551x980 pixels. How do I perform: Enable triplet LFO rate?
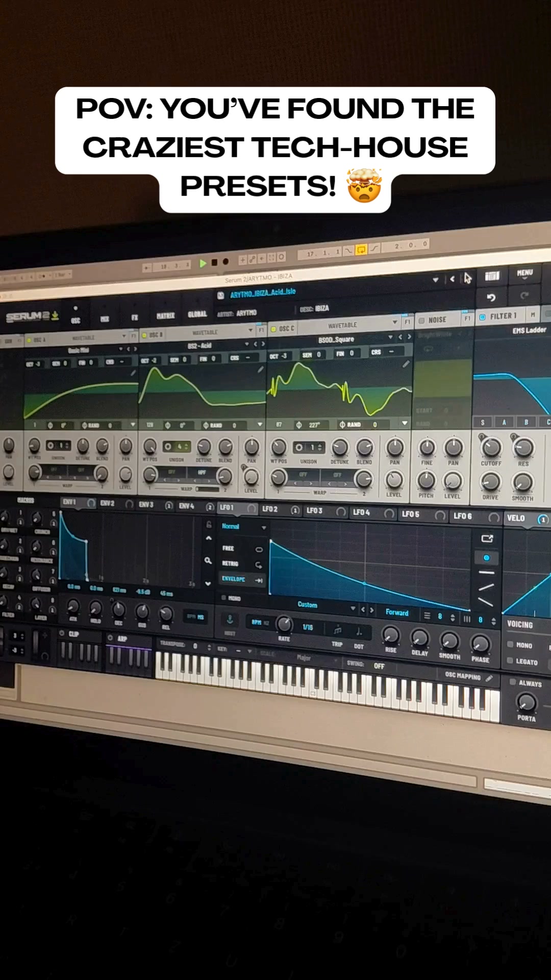point(337,631)
